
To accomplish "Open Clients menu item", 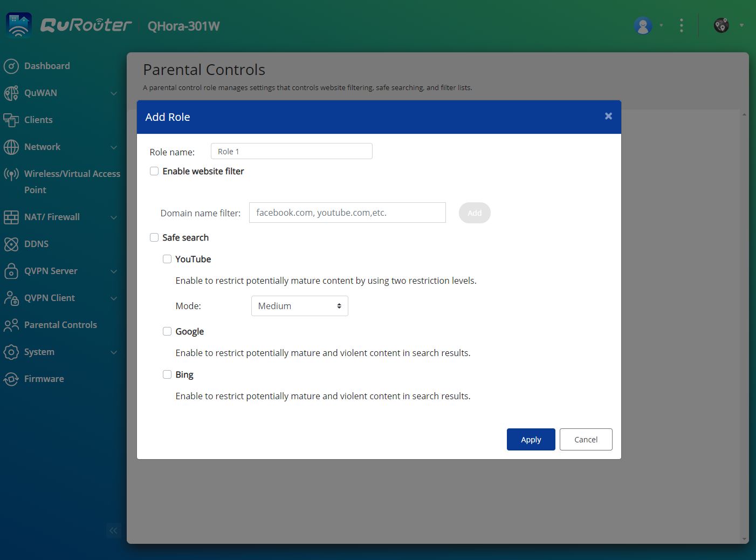I will coord(38,120).
